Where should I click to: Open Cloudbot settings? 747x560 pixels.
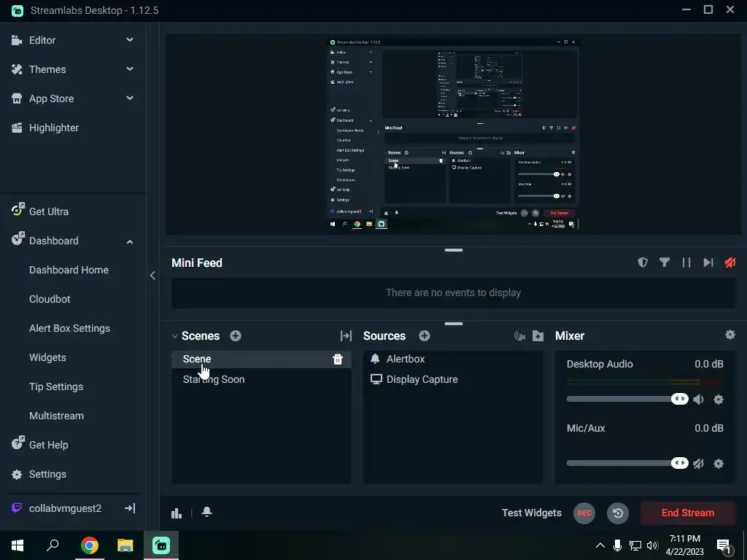(x=50, y=299)
